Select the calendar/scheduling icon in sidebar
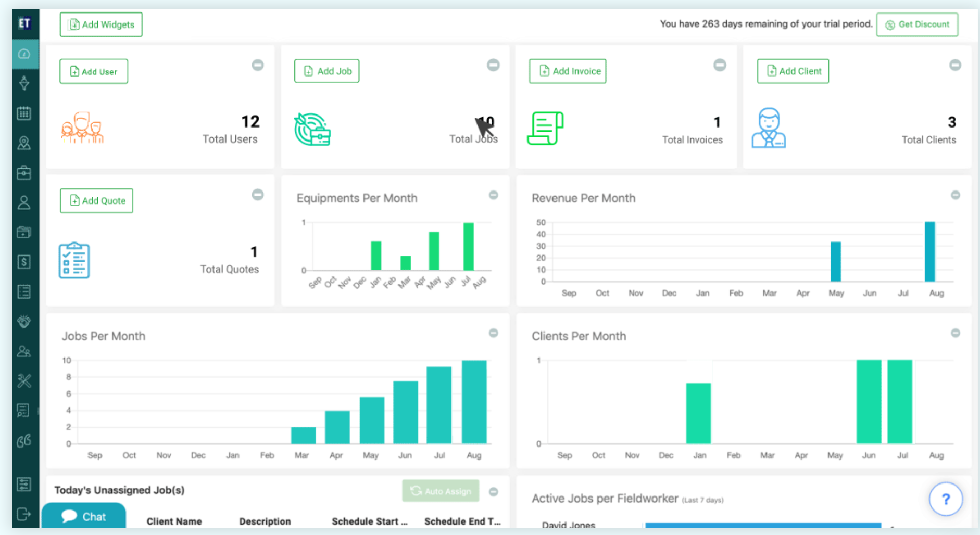The height and width of the screenshot is (535, 980). pos(24,113)
